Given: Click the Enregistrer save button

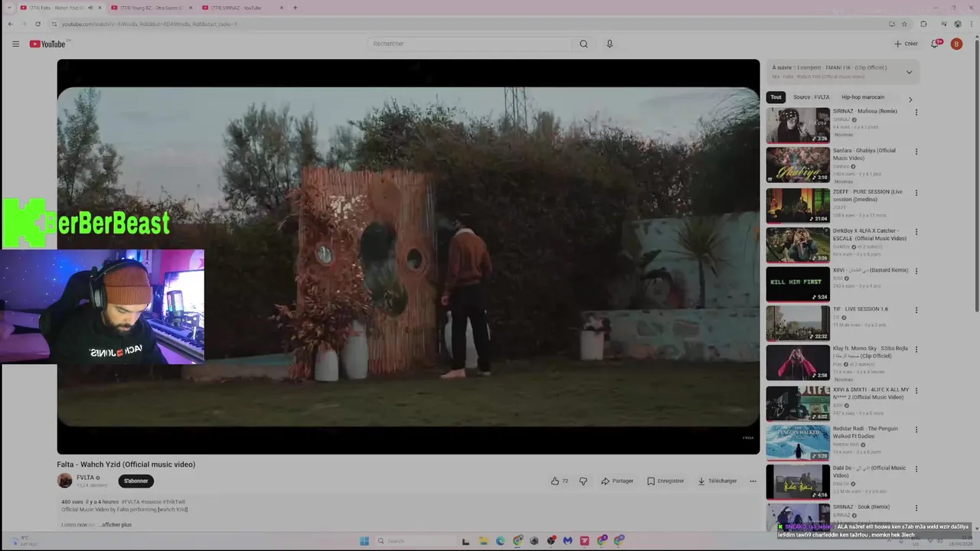Looking at the screenshot, I should pos(665,481).
